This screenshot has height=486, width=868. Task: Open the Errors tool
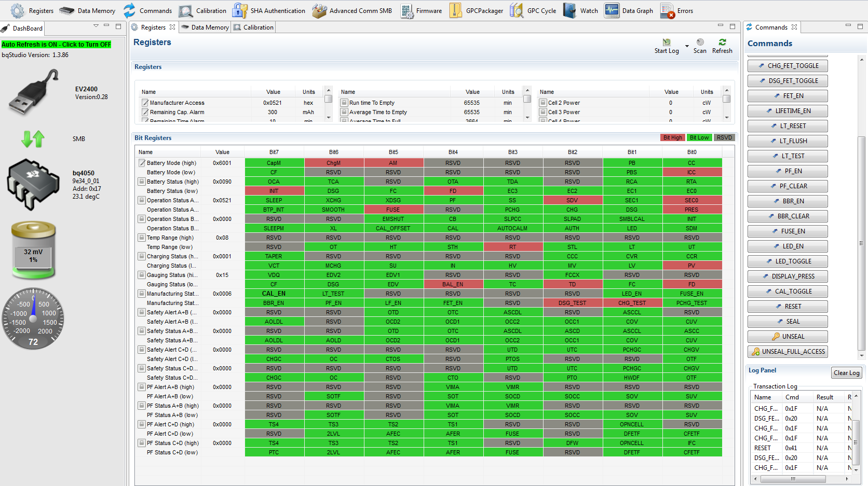[677, 10]
